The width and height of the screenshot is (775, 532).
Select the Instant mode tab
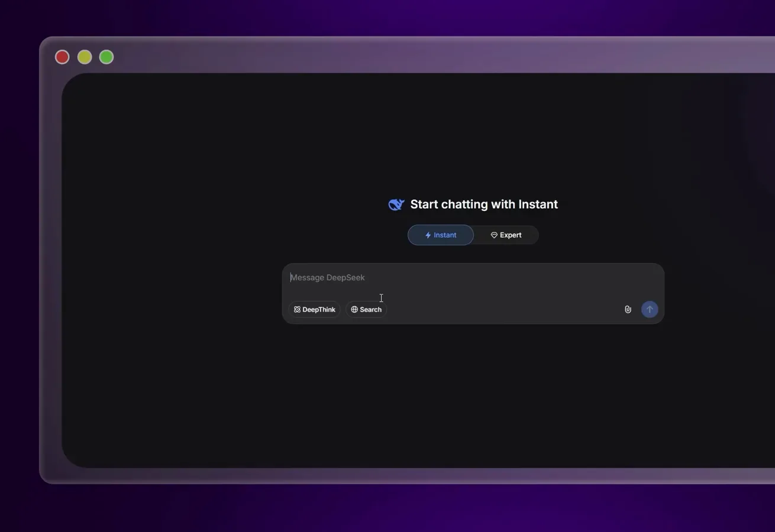[441, 235]
